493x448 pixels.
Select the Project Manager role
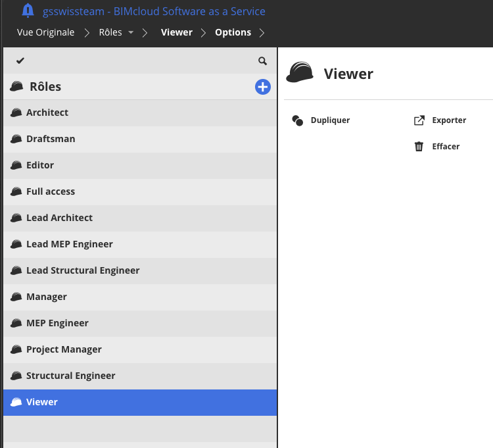pos(140,349)
